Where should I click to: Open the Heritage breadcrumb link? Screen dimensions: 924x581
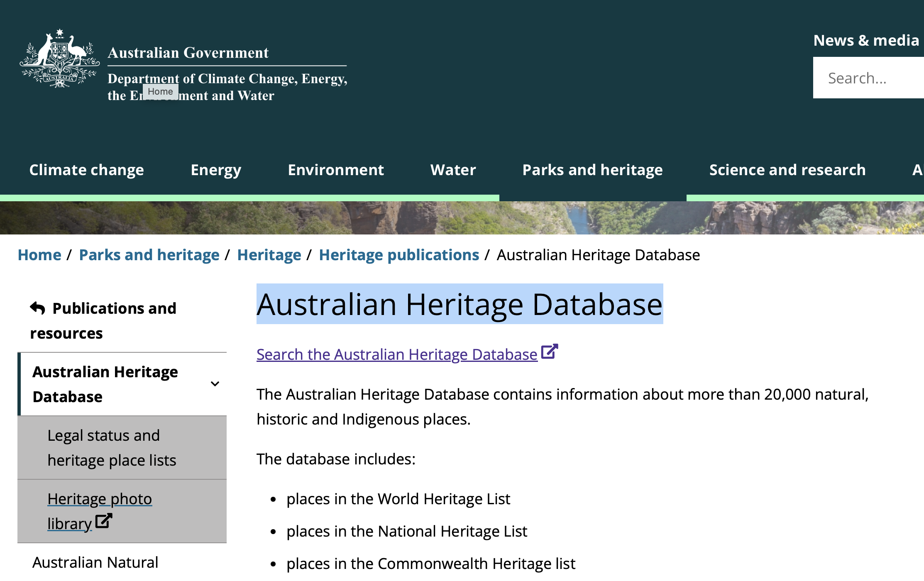tap(269, 255)
